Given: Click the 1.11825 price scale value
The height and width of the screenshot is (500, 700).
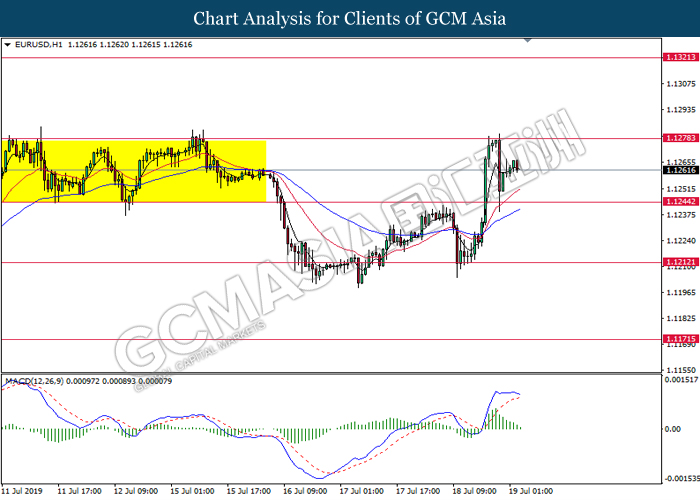Looking at the screenshot, I should (x=681, y=319).
